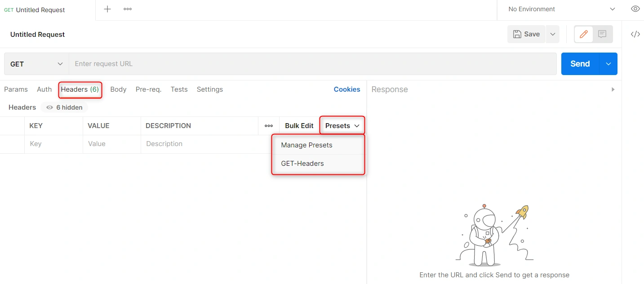
Task: Open header column options ellipsis
Action: pos(269,126)
